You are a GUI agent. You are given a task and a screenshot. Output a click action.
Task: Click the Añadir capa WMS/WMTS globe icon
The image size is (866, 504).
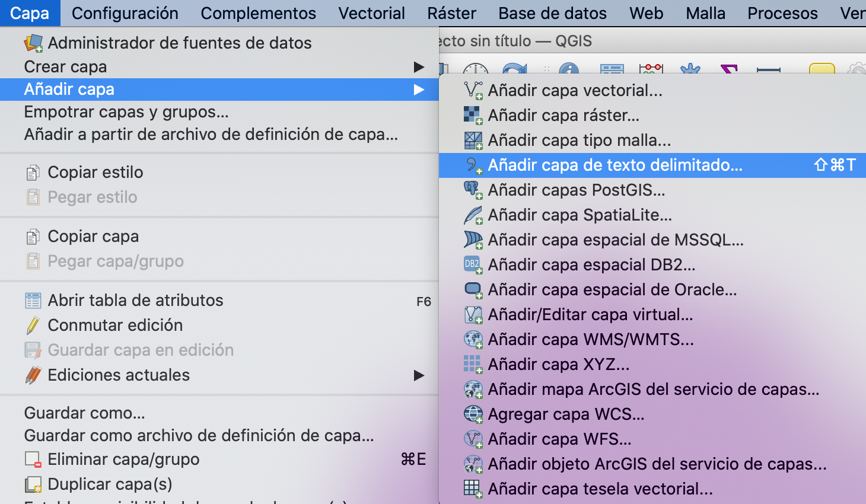pos(473,339)
